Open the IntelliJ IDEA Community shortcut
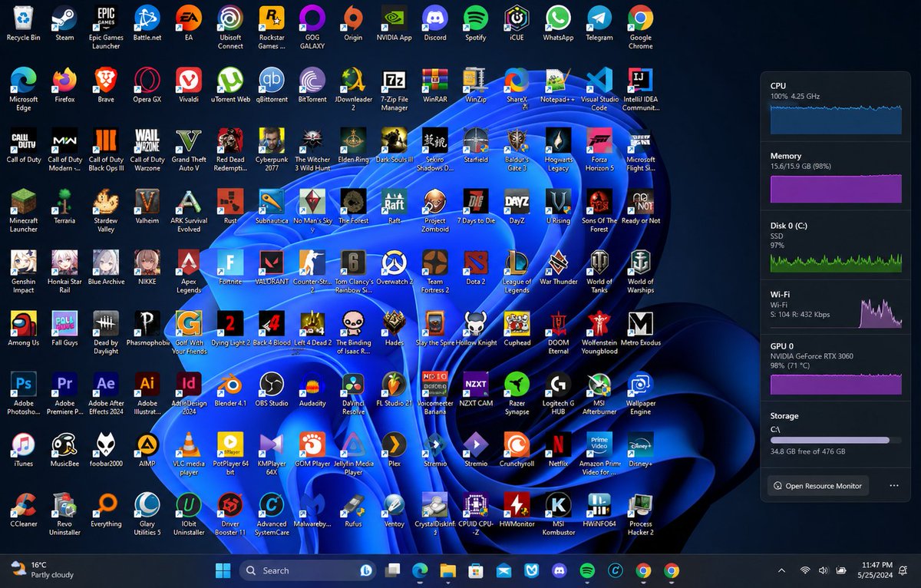921x588 pixels. (640, 89)
